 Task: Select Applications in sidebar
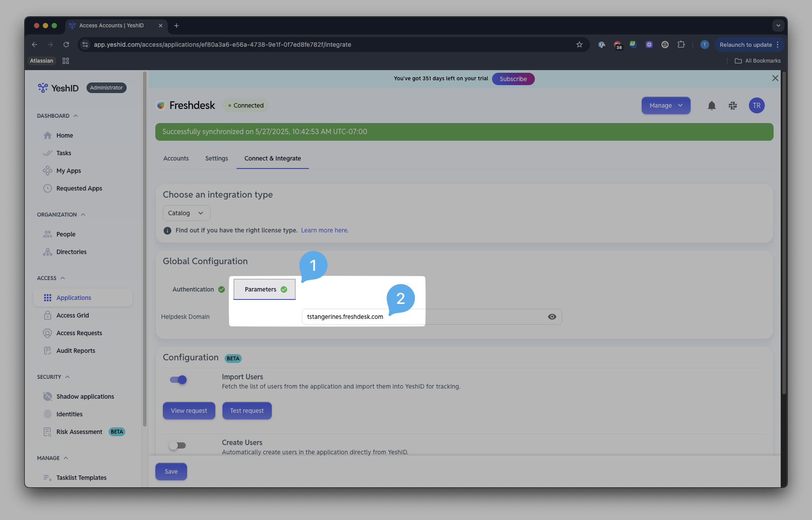[83, 298]
